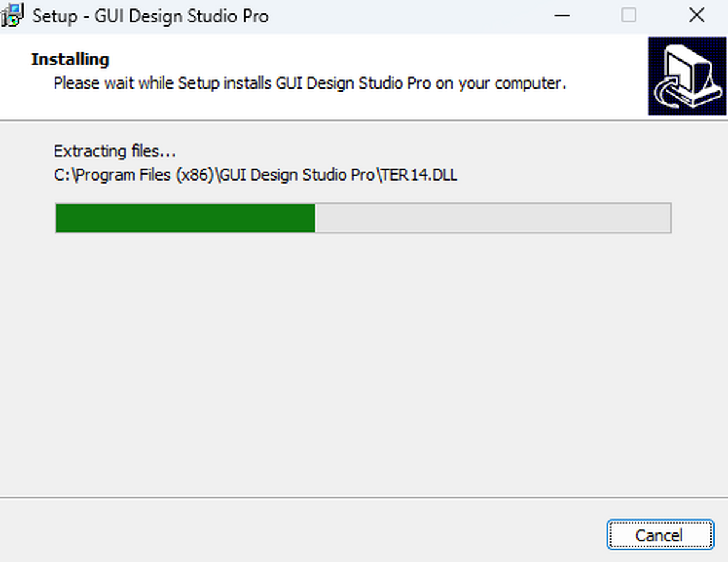Click the unfilled grey part of the progress bar
The height and width of the screenshot is (562, 728).
click(491, 218)
